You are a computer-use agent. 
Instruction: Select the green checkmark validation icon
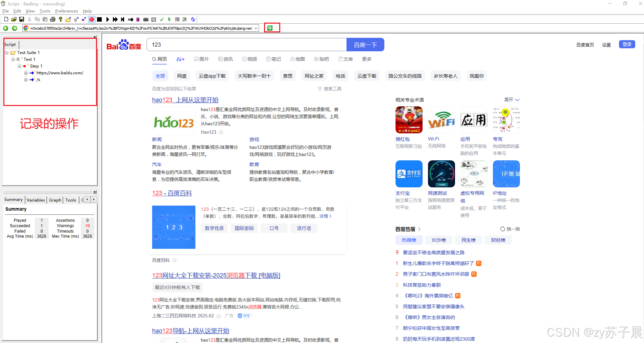click(x=162, y=19)
